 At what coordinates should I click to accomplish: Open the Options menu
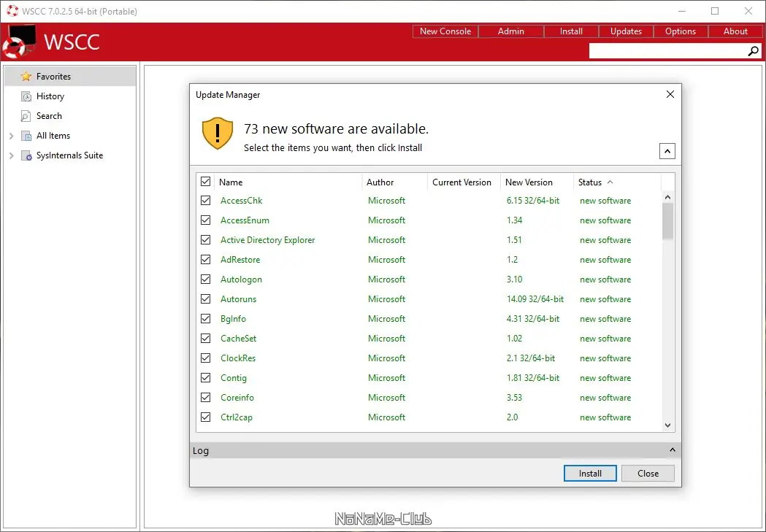681,31
